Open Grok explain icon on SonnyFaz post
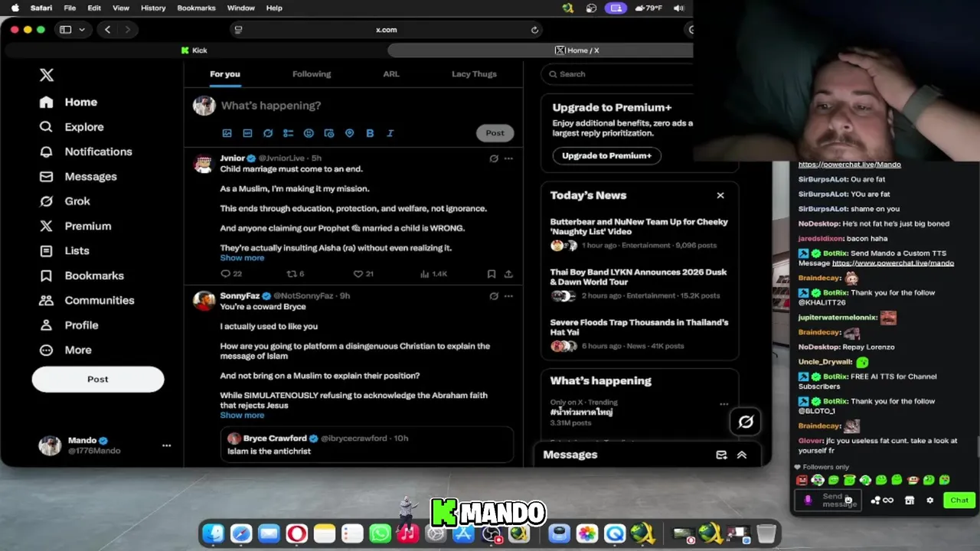 click(494, 296)
